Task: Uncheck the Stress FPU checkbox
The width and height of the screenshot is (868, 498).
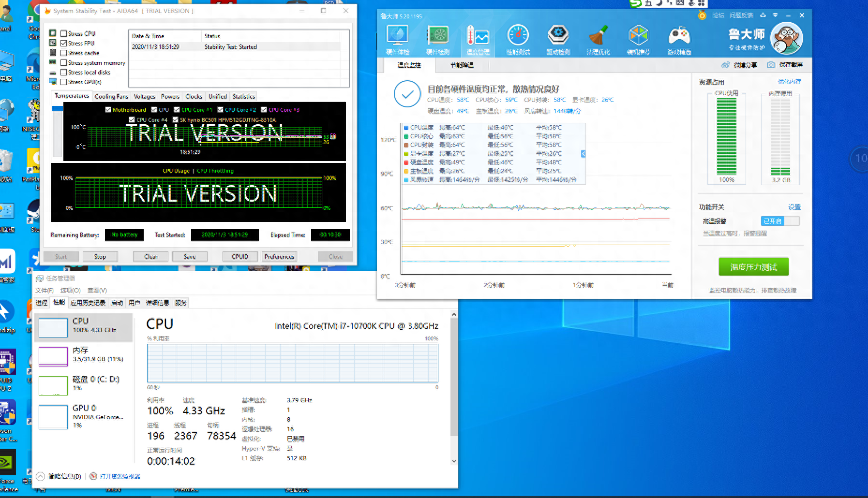Action: [63, 43]
